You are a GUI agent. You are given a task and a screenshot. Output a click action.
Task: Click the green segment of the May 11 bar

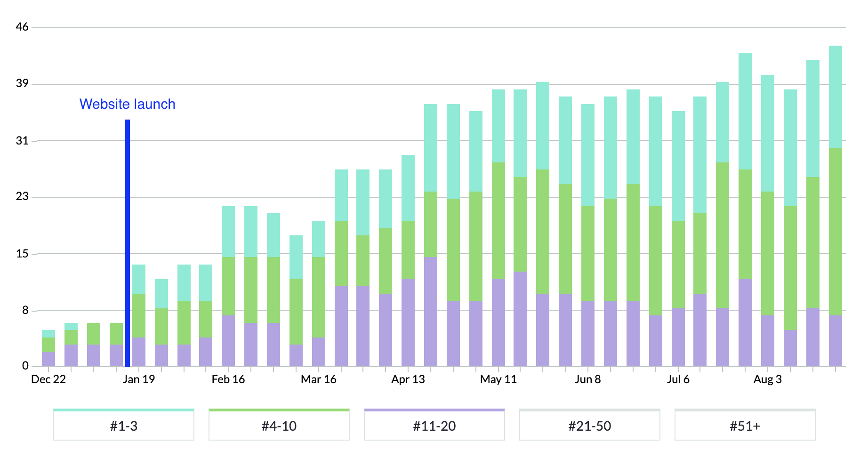[x=498, y=221]
